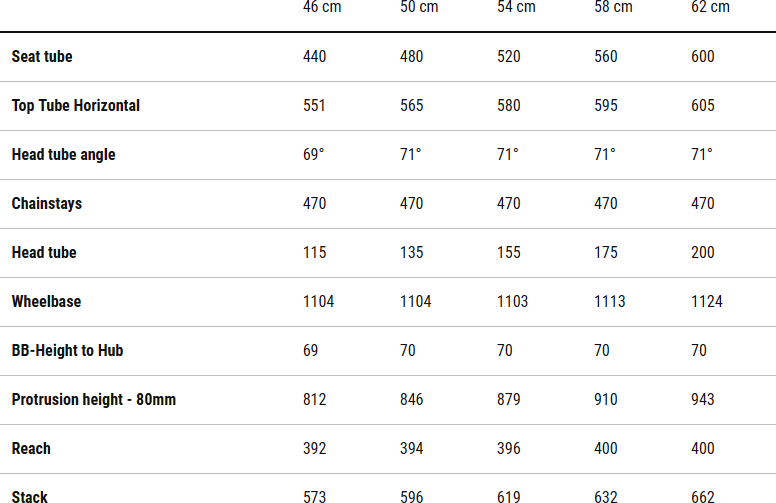
Task: Select the 54 cm column header
Action: pyautogui.click(x=516, y=8)
